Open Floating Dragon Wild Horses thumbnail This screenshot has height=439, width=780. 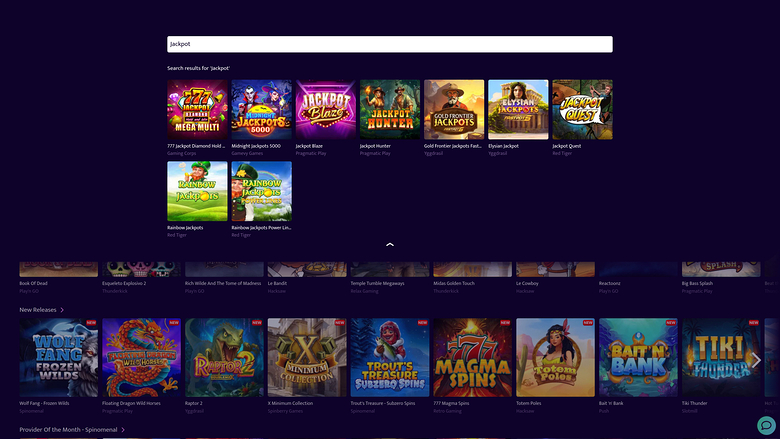141,357
